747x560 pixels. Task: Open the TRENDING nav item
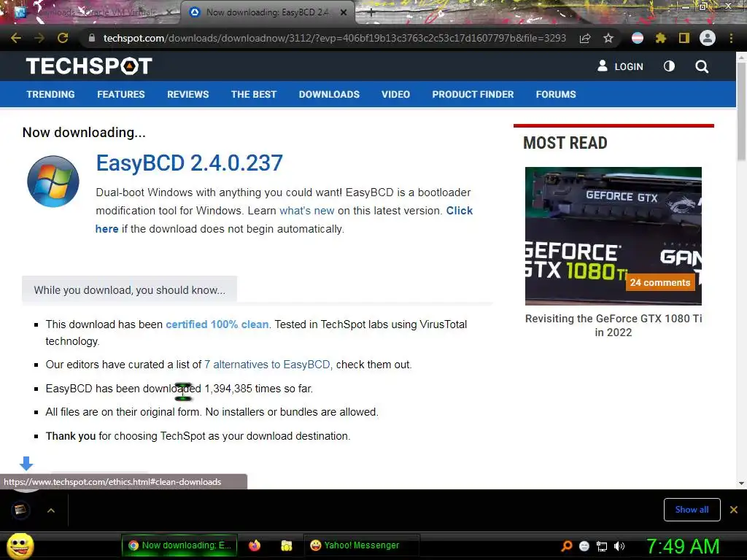tap(50, 94)
